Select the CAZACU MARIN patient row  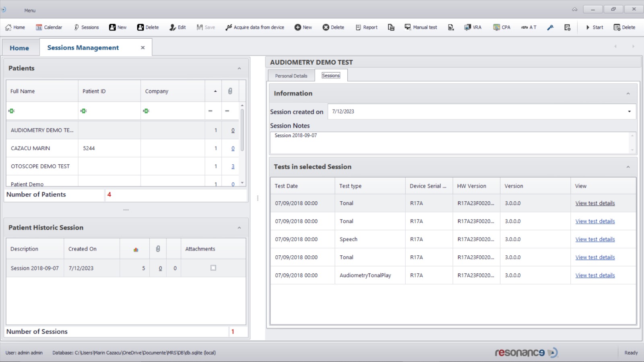[122, 148]
